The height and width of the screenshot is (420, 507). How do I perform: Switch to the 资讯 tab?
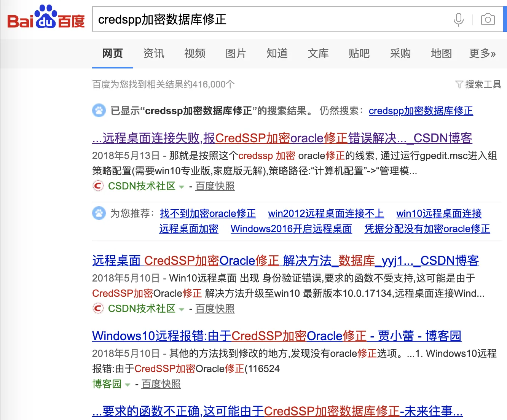point(154,53)
